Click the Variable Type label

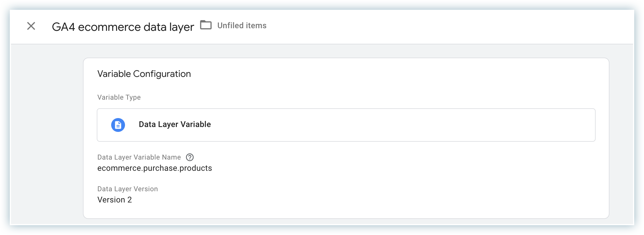coord(119,97)
